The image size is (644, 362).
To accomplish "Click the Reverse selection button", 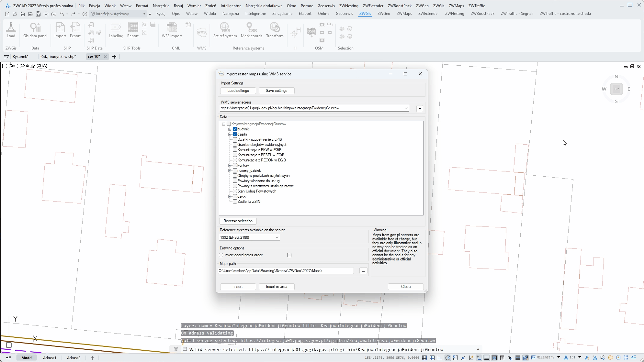I will pos(238,221).
